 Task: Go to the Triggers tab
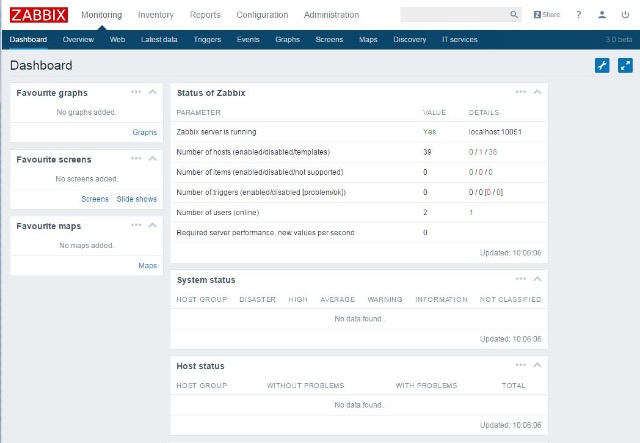click(207, 40)
